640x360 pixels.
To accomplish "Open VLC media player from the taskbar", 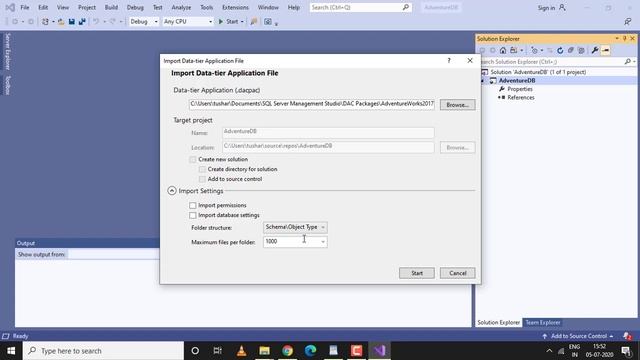I will pyautogui.click(x=241, y=351).
